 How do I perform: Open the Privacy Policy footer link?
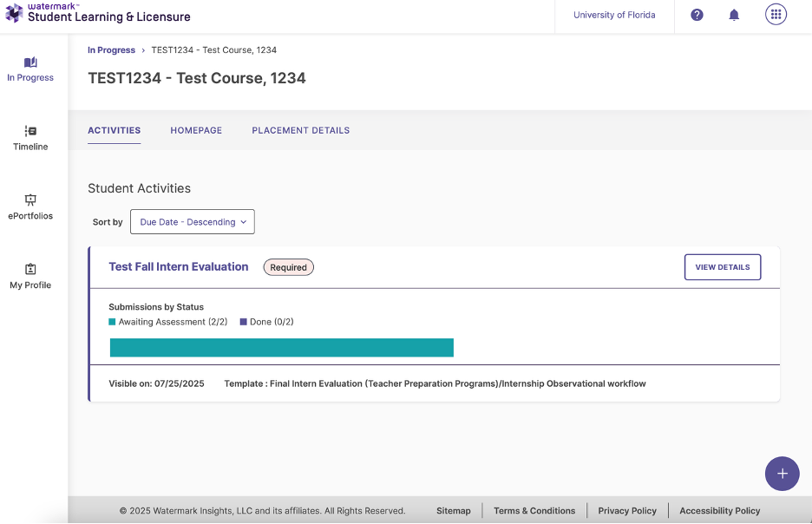coord(627,510)
